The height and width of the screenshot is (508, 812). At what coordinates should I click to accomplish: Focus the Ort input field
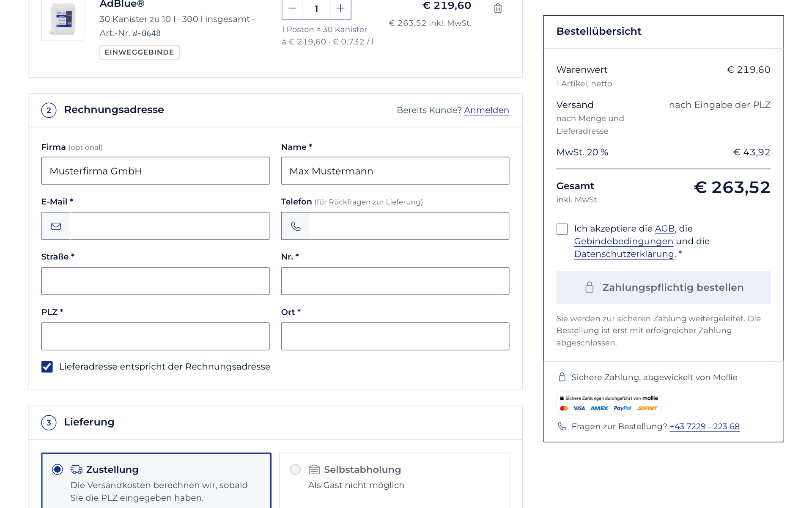tap(395, 337)
